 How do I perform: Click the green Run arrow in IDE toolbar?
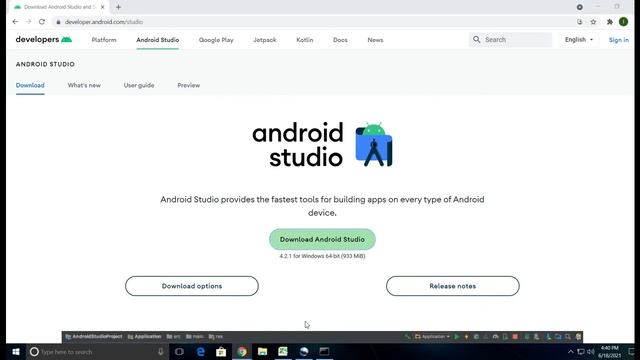457,337
